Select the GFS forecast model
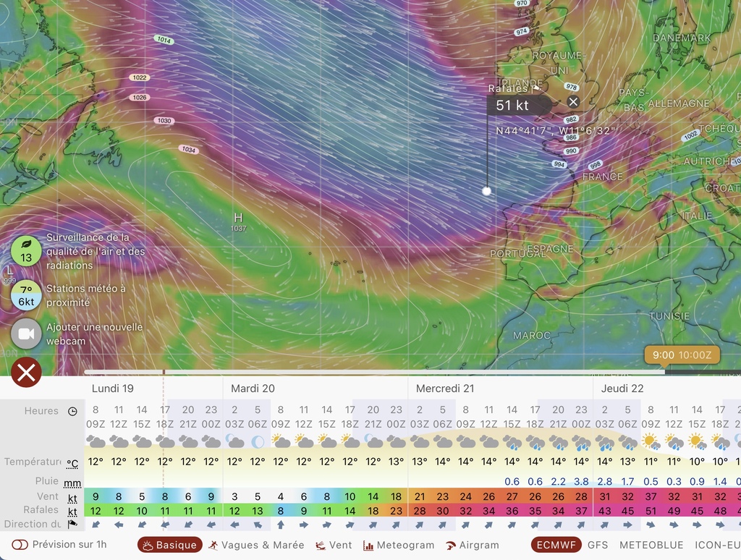This screenshot has height=560, width=741. click(x=598, y=545)
